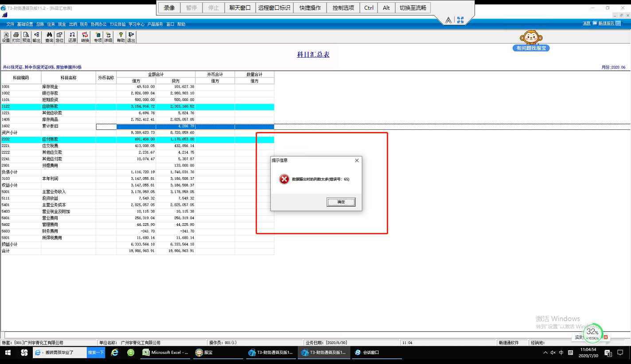Select row 2221 应交税费
The height and width of the screenshot is (364, 631).
pyautogui.click(x=137, y=146)
